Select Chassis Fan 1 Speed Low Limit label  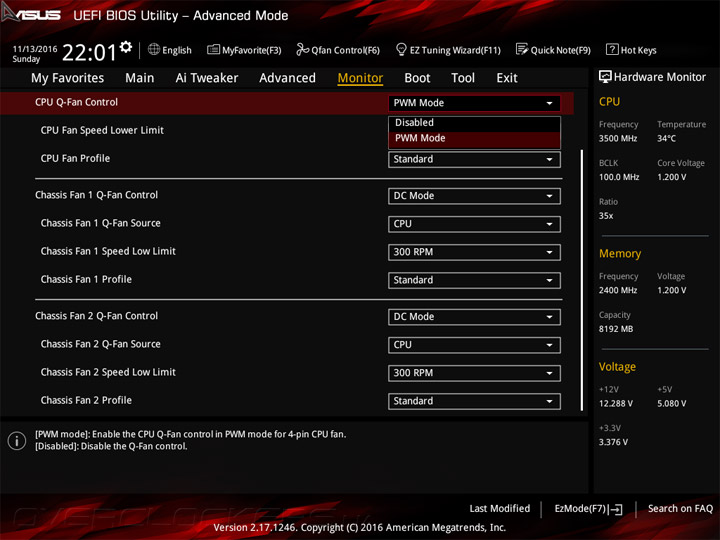click(108, 251)
